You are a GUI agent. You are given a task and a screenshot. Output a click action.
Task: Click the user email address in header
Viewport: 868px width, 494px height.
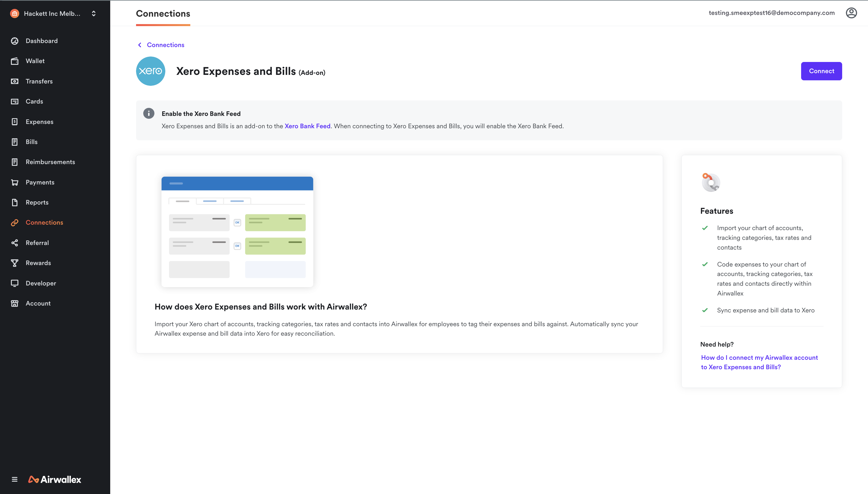point(771,13)
